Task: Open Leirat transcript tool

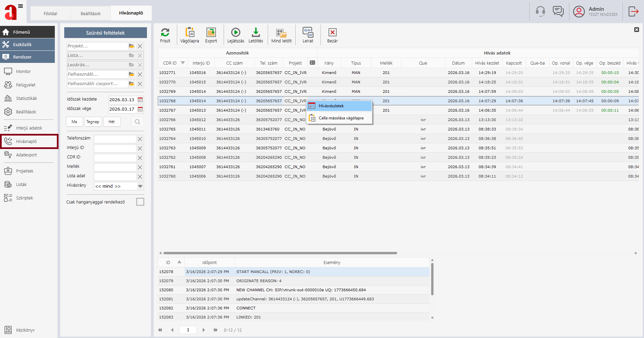Action: click(x=308, y=33)
